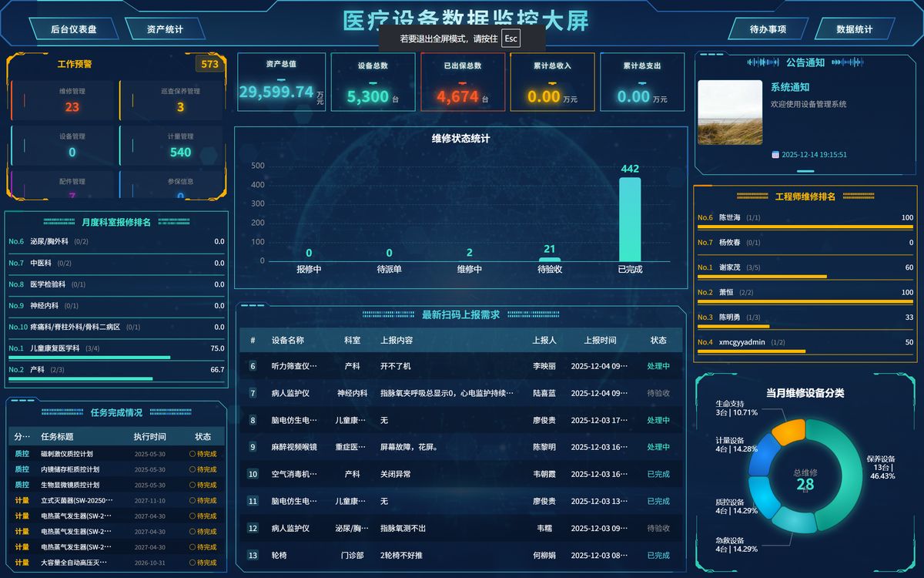Click the calendar icon beside 2025-12-14 date
This screenshot has width=924, height=578.
[x=775, y=155]
